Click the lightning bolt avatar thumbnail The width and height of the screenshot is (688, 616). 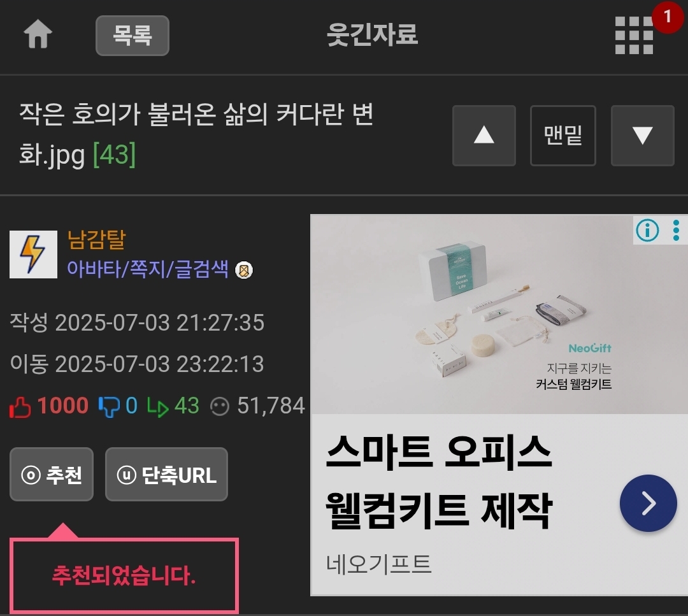[x=33, y=254]
